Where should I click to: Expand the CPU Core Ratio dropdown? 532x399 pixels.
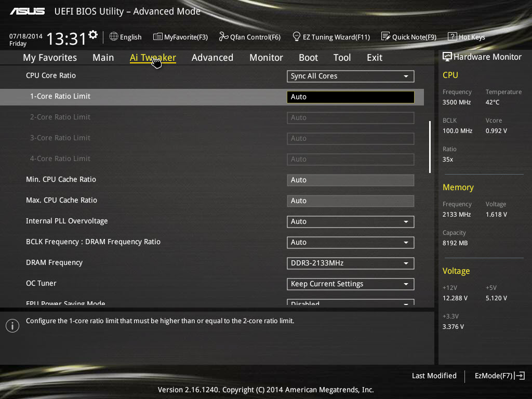351,76
